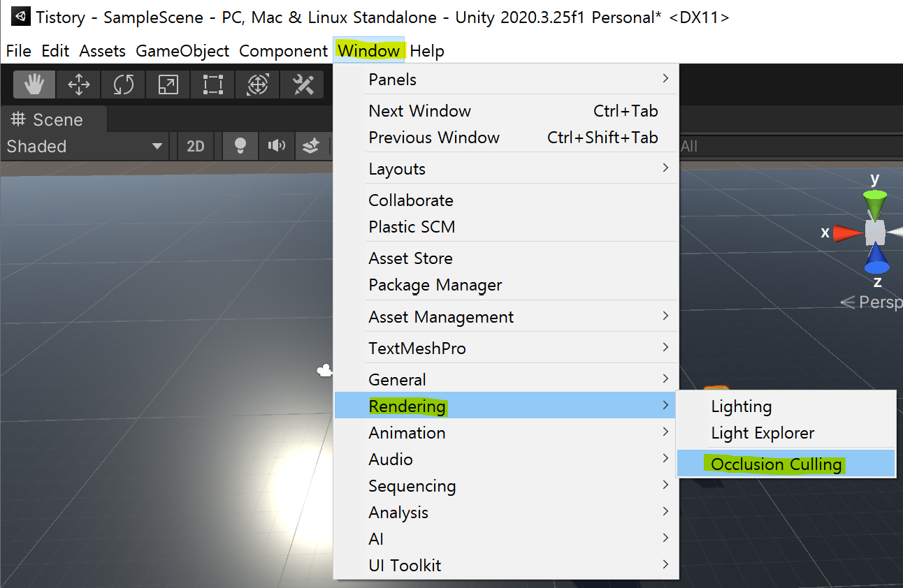Screen dimensions: 903x588
Task: Open the custom editor tools button
Action: click(303, 85)
